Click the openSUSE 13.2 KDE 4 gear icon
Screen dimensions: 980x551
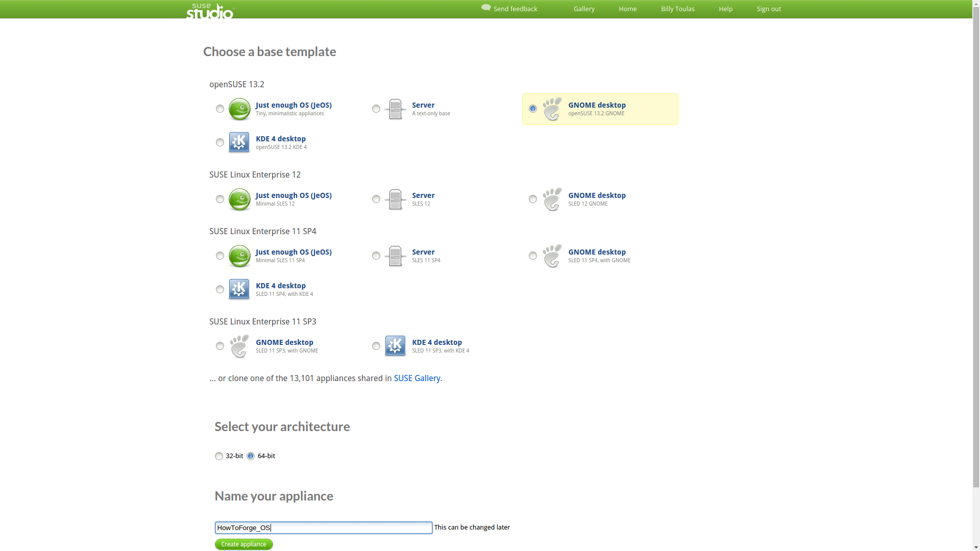[239, 142]
